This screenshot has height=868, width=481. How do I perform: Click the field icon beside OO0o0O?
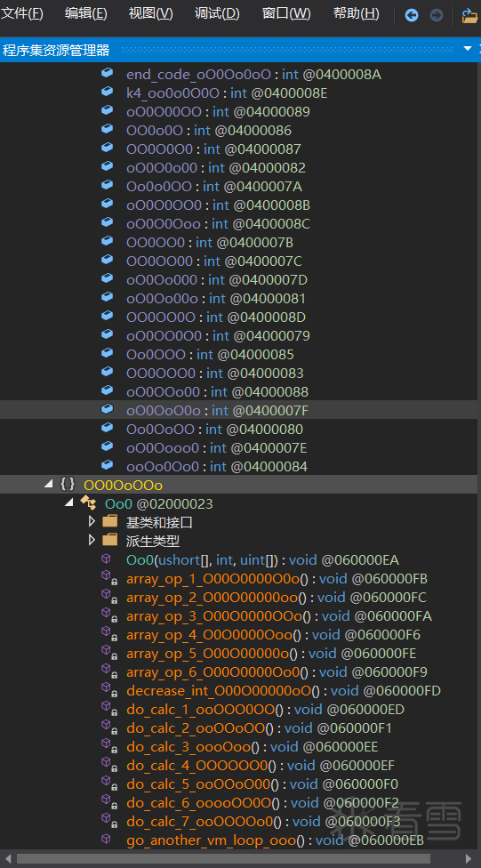107,130
